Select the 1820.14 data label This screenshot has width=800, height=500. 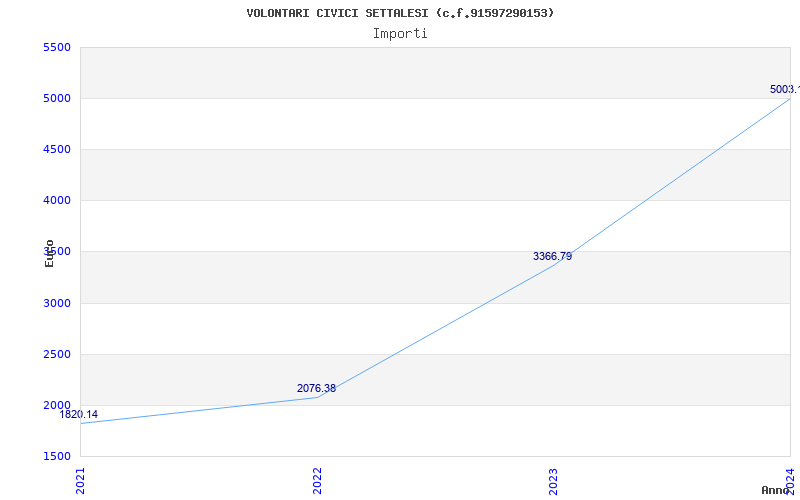79,414
